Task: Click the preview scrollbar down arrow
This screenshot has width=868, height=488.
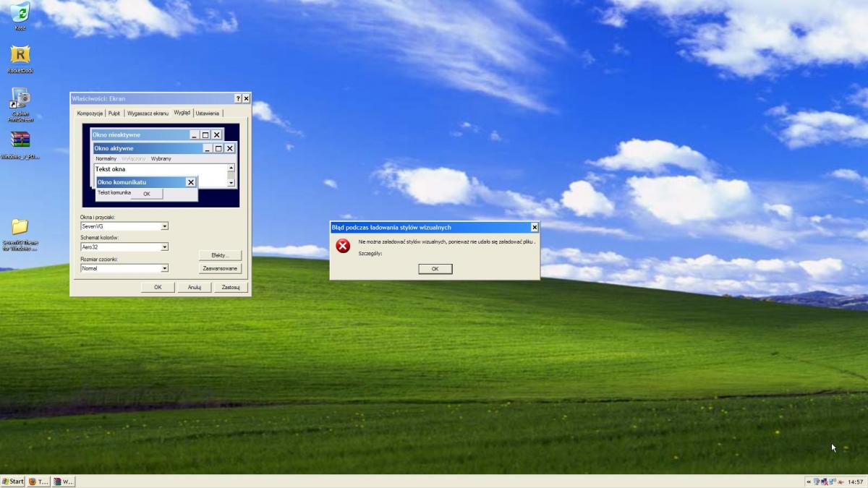Action: click(231, 183)
